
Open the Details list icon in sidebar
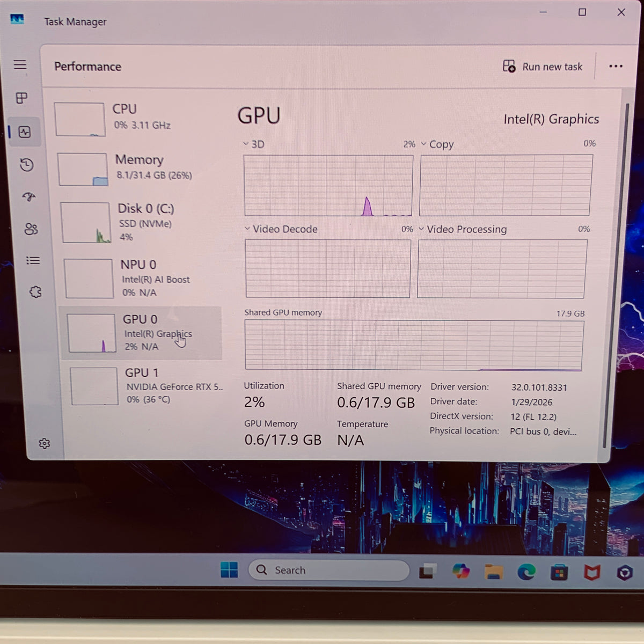pos(33,261)
